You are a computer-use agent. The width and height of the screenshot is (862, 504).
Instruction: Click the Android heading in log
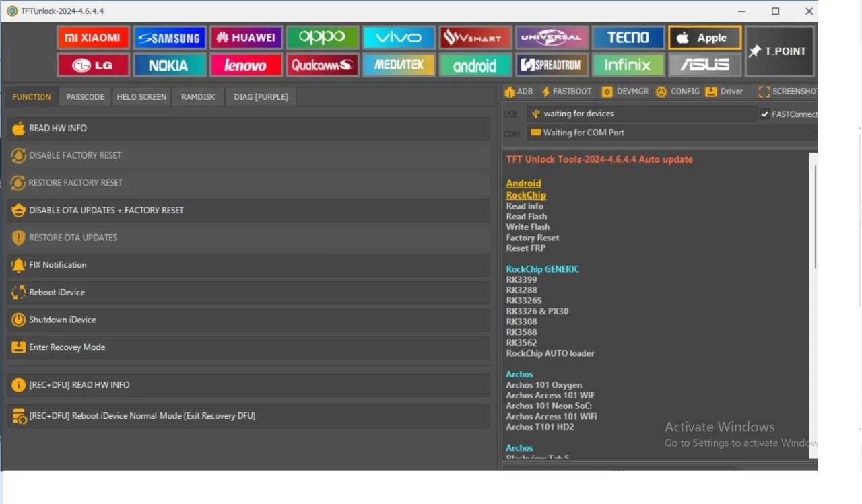point(523,183)
